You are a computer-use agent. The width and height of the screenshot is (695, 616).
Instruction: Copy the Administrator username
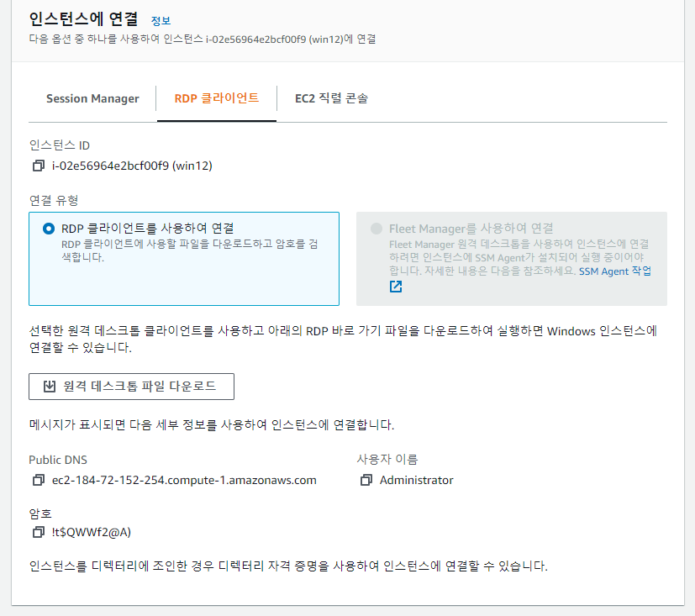pyautogui.click(x=366, y=480)
